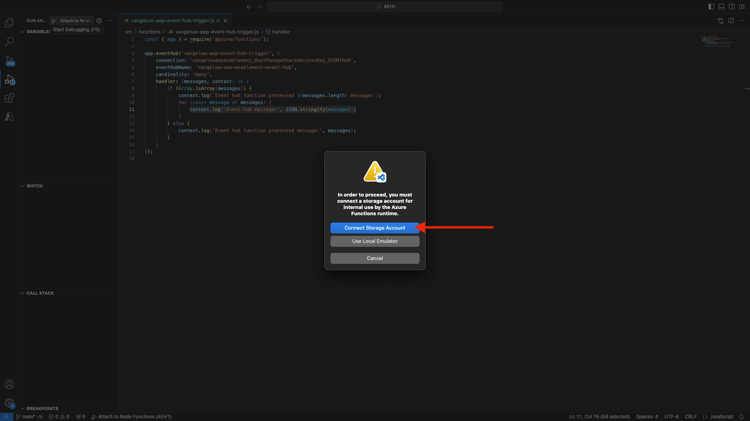Viewport: 750px width, 421px height.
Task: Click Attach to Node Functions (AEH1) status item
Action: point(131,417)
